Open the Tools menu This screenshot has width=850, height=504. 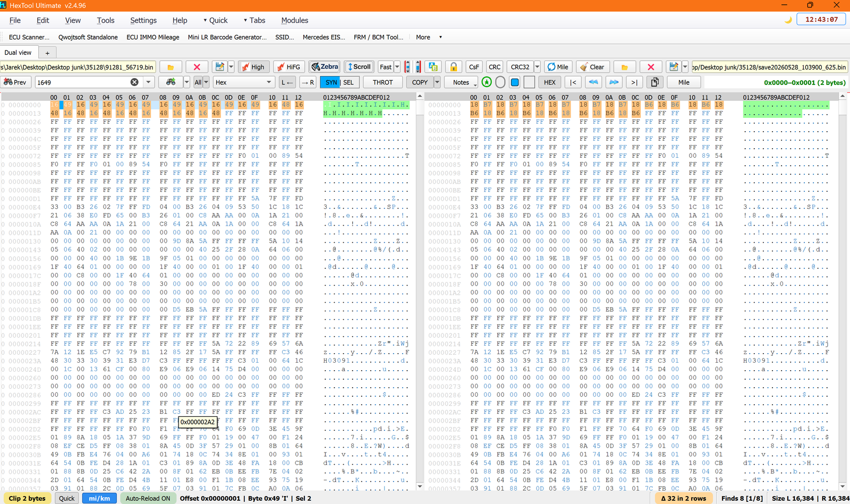106,20
